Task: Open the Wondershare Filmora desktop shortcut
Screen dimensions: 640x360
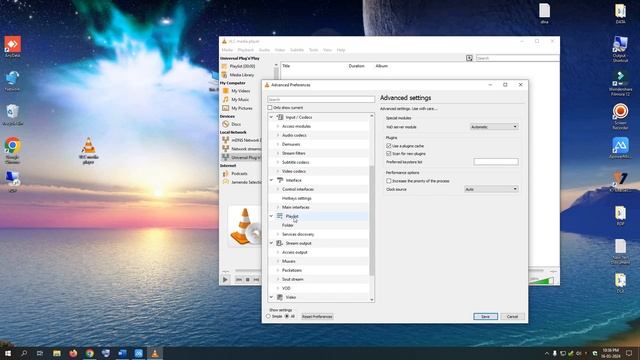Action: 620,83
